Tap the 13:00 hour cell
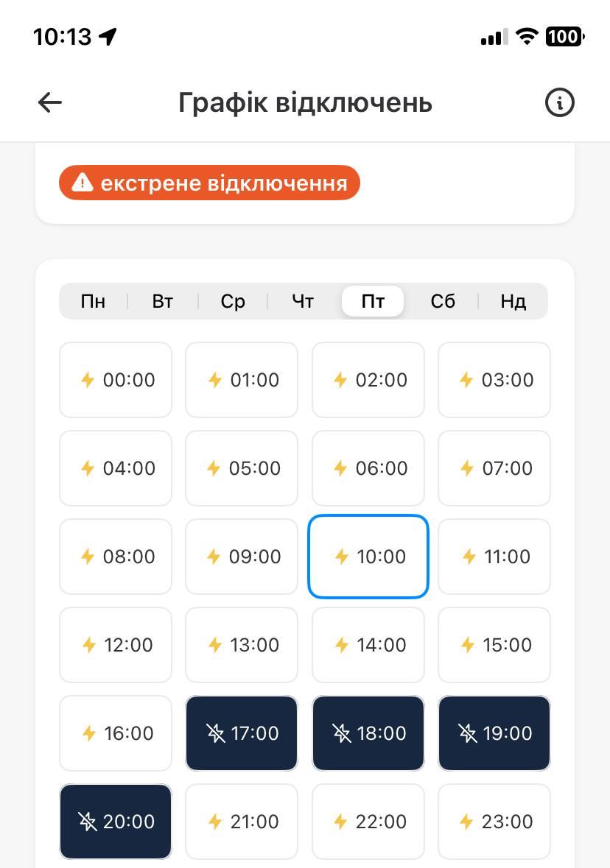The height and width of the screenshot is (868, 610). [x=242, y=645]
